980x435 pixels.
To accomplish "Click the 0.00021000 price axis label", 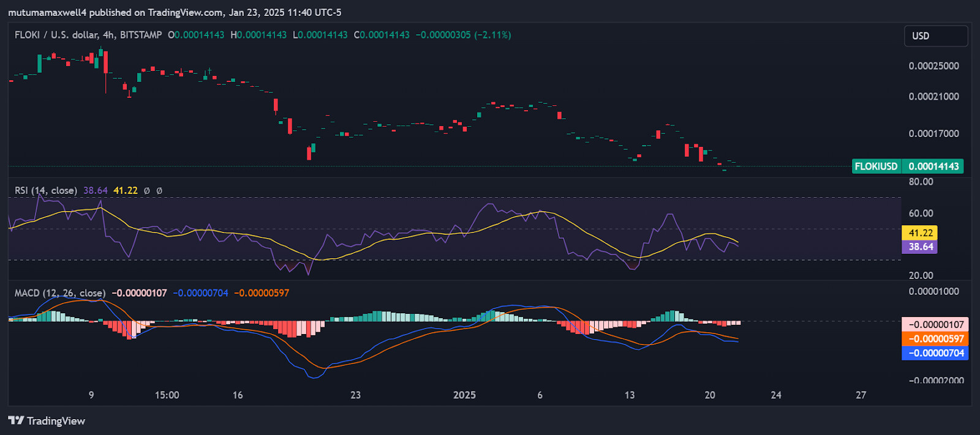I will [x=934, y=97].
